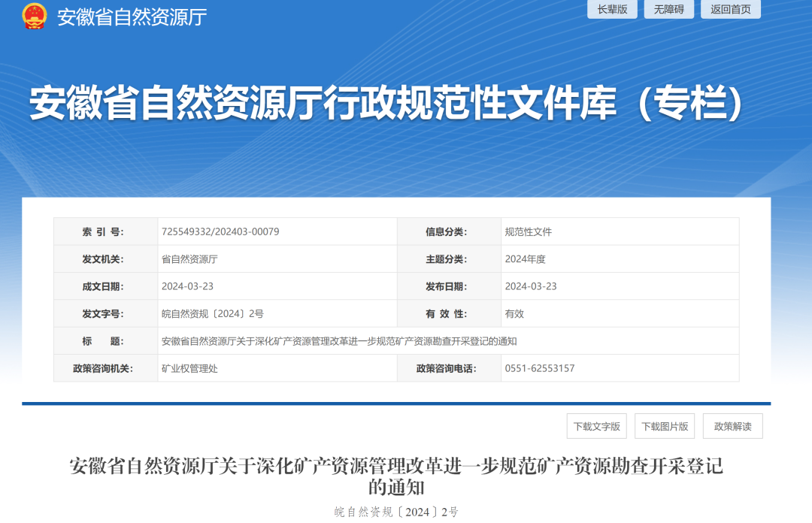Open 政策解读 policy interpretation
This screenshot has height=523, width=812.
click(x=732, y=426)
